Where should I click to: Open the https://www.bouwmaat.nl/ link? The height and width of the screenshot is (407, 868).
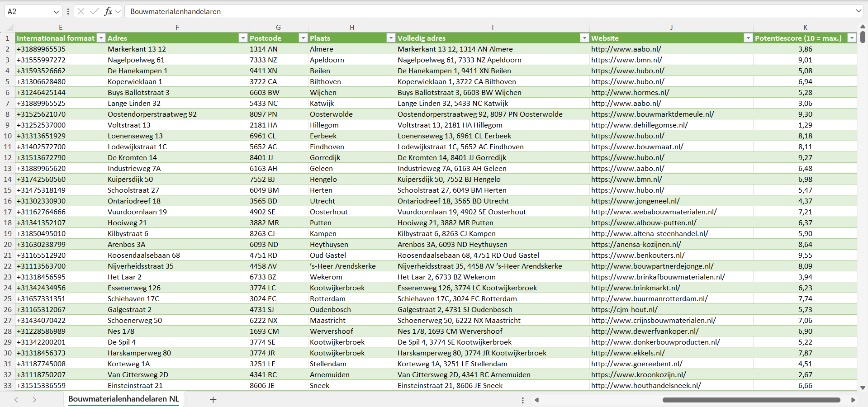pos(637,147)
